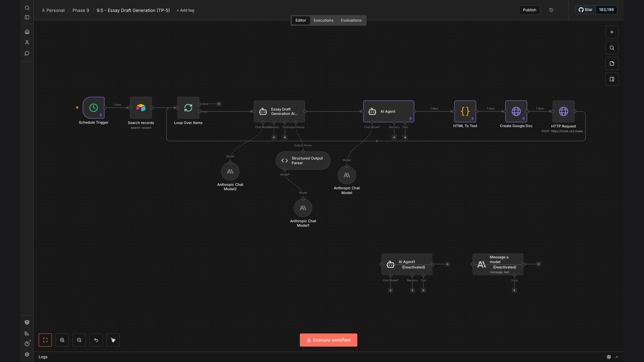Add a node with plus button

click(611, 32)
